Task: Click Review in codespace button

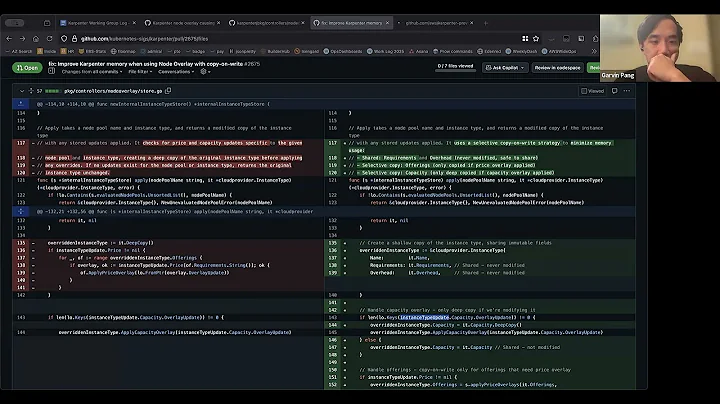Action: 557,67
